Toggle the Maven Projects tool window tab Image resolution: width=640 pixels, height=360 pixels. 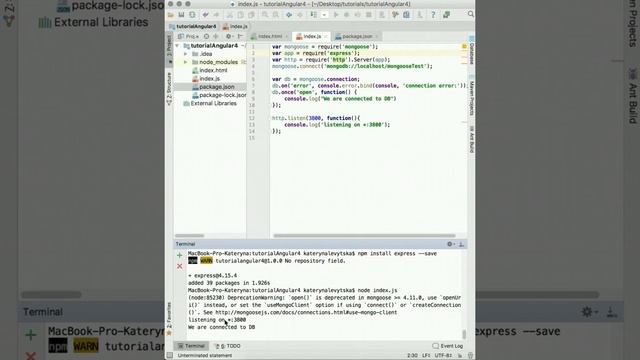tap(471, 96)
